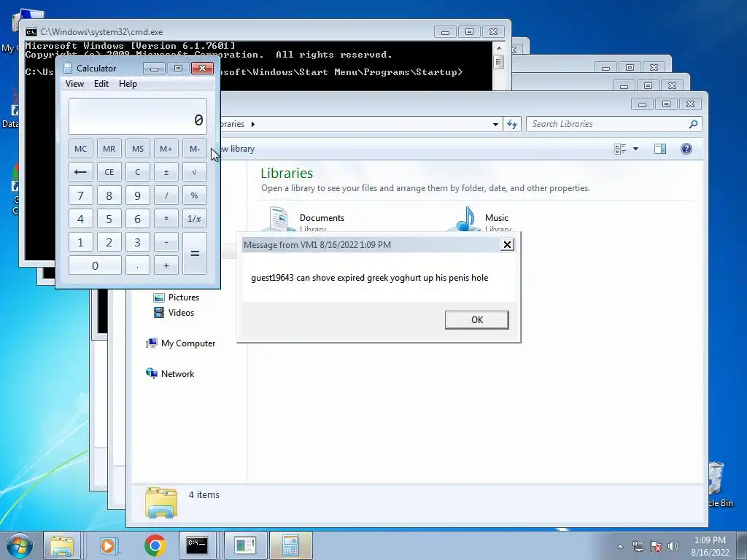Open the Music library
747x560 pixels.
click(x=479, y=219)
